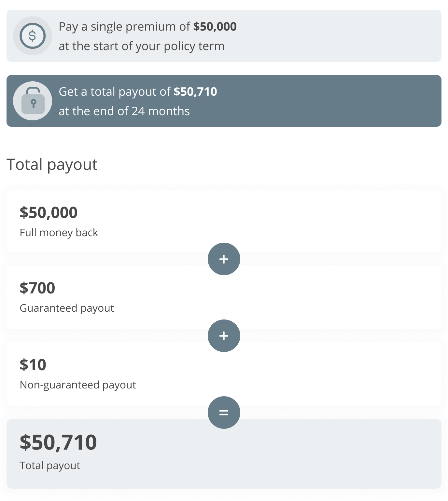Select the single premium information banner
Viewport: 448px width, 501px height.
224,36
